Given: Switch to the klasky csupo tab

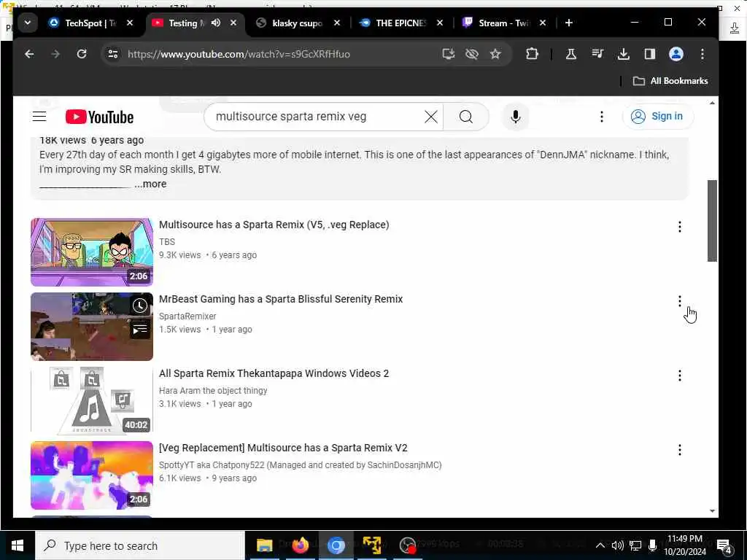Looking at the screenshot, I should (297, 23).
